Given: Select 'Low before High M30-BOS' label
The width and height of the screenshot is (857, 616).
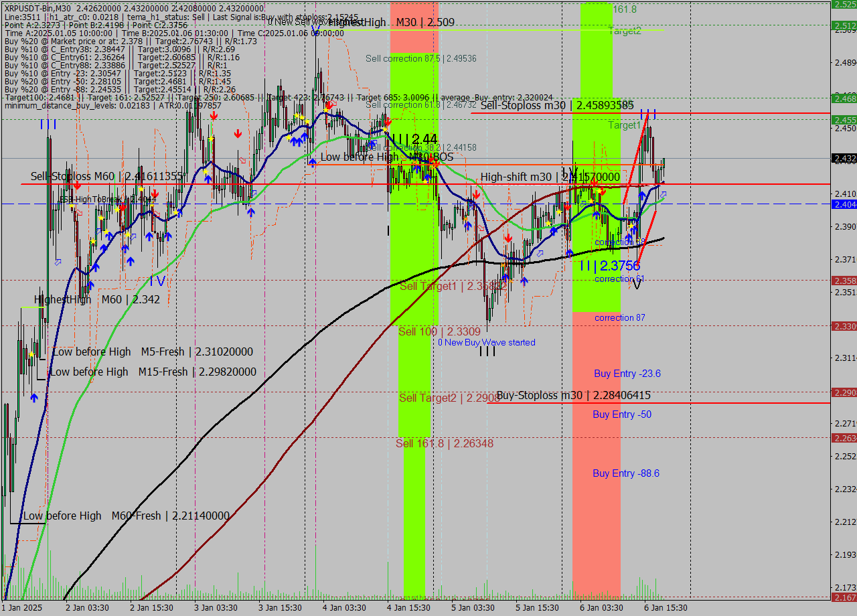Looking at the screenshot, I should 387,157.
